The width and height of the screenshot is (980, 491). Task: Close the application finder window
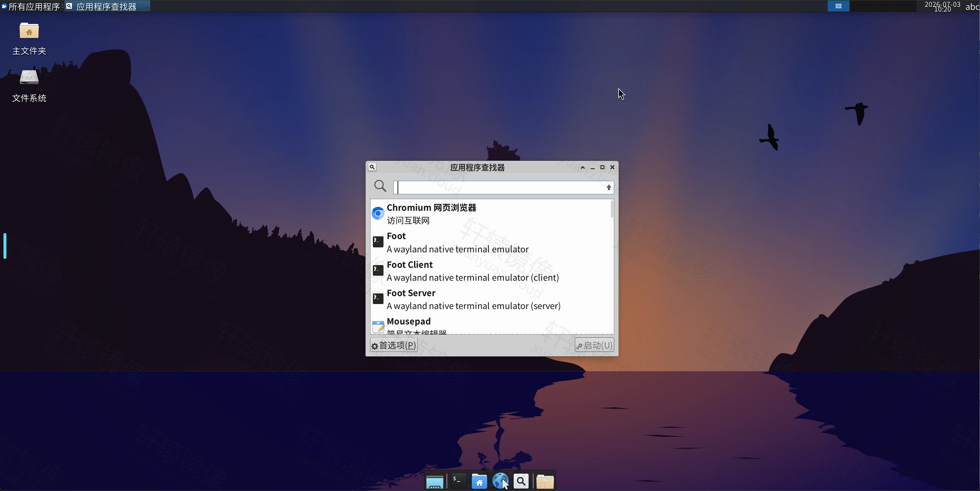[x=613, y=167]
